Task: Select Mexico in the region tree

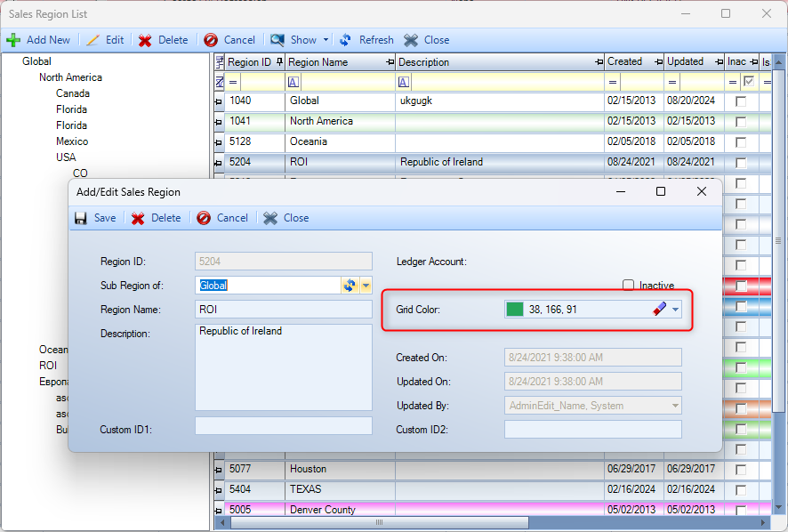Action: click(72, 141)
